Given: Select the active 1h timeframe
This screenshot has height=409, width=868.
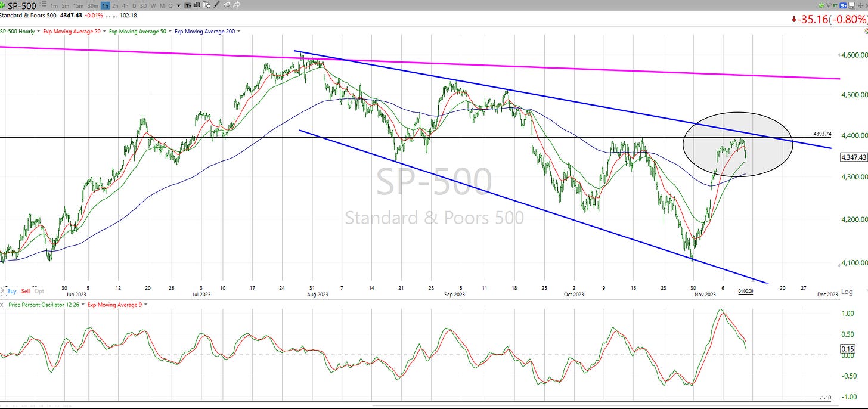Looking at the screenshot, I should pyautogui.click(x=105, y=6).
